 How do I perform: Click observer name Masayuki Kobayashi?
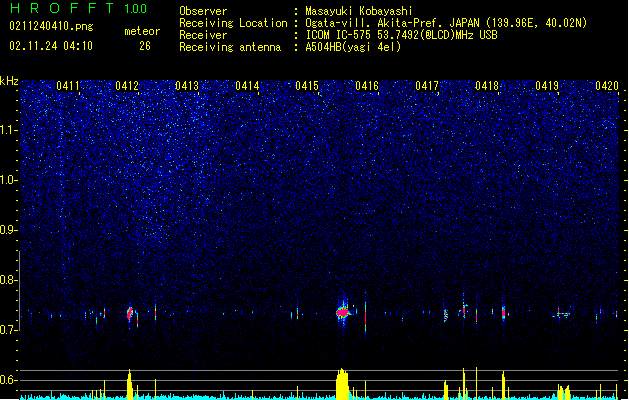[359, 11]
